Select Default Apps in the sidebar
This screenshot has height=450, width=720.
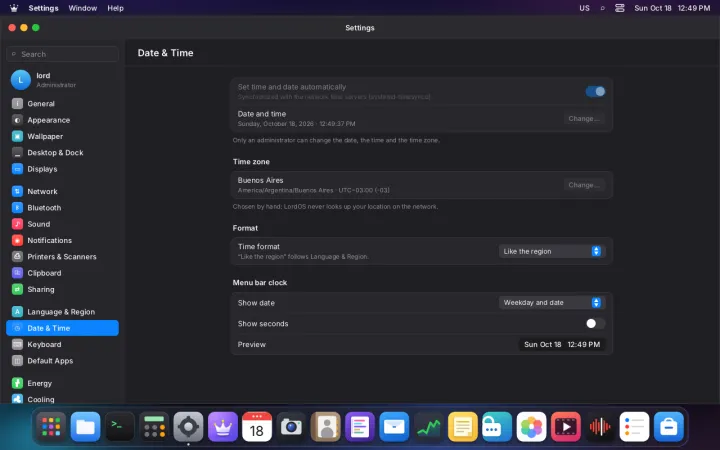pyautogui.click(x=62, y=361)
